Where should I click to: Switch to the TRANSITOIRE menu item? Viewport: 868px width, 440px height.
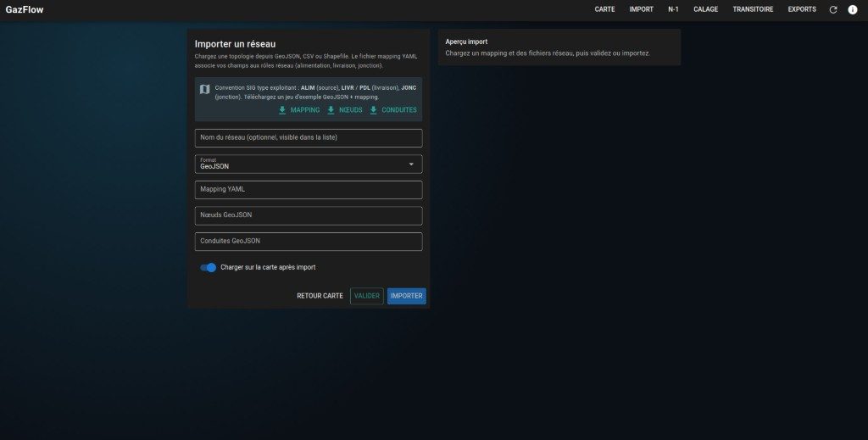click(x=753, y=9)
